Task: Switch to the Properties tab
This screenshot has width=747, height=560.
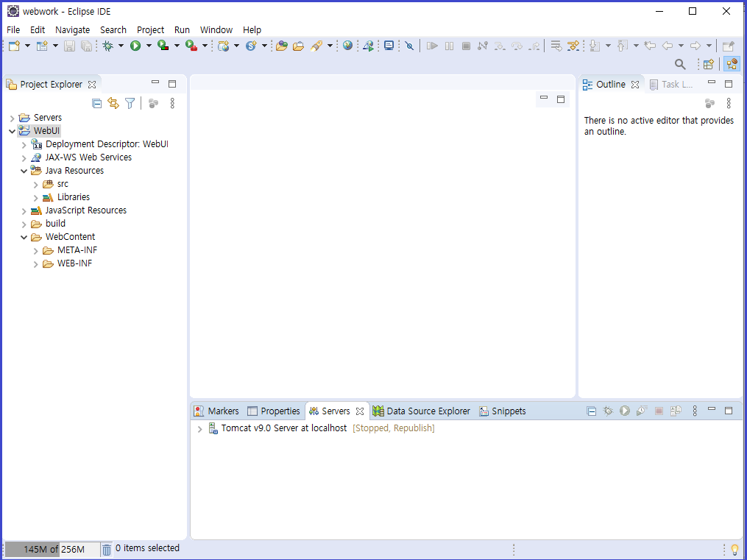Action: click(x=274, y=411)
